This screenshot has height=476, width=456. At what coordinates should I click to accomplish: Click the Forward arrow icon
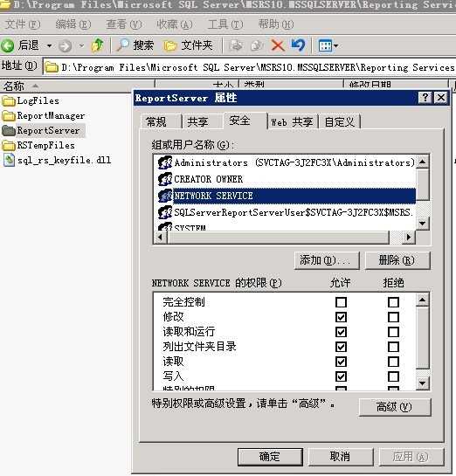[x=65, y=45]
